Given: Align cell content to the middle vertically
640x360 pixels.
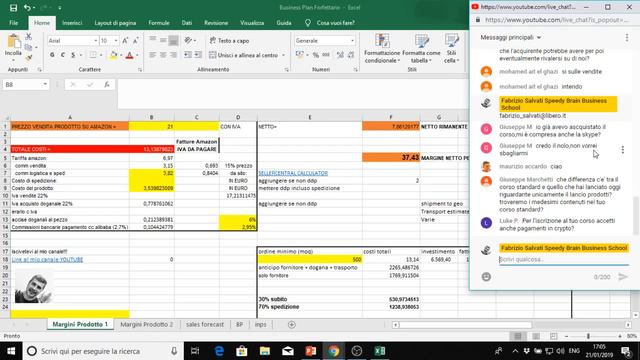Looking at the screenshot, I should 163,40.
